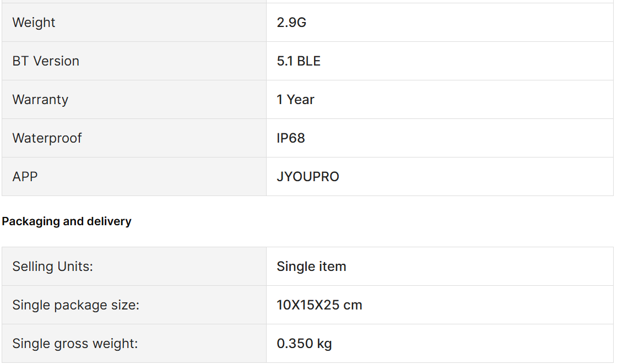Select the 2.9G weight value
The width and height of the screenshot is (617, 364).
[291, 23]
